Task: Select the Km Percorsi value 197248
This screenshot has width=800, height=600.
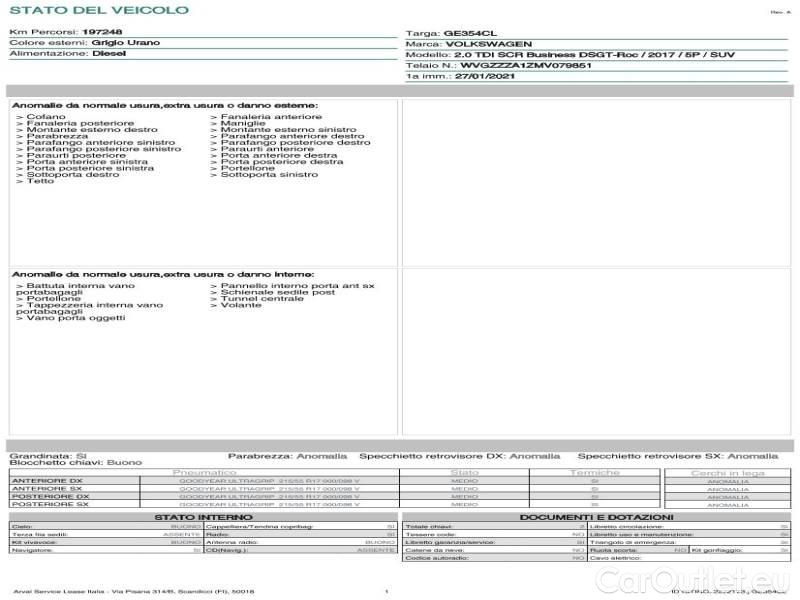Action: (102, 32)
